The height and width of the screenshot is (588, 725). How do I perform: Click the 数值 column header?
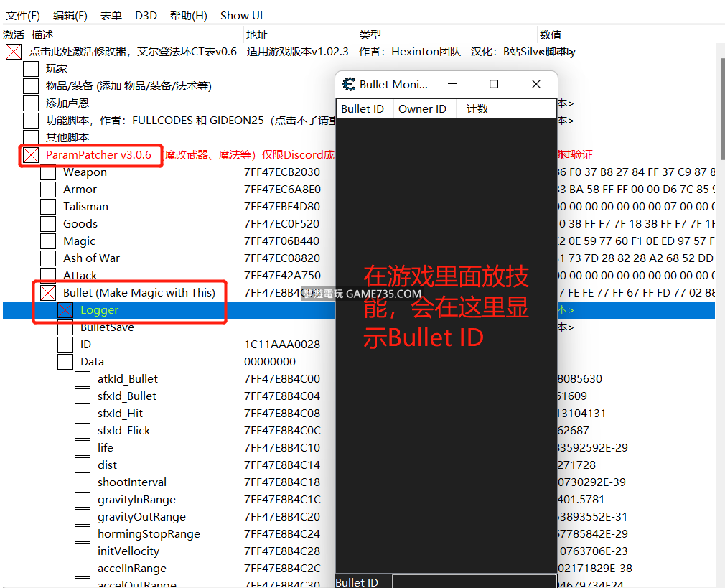point(627,34)
